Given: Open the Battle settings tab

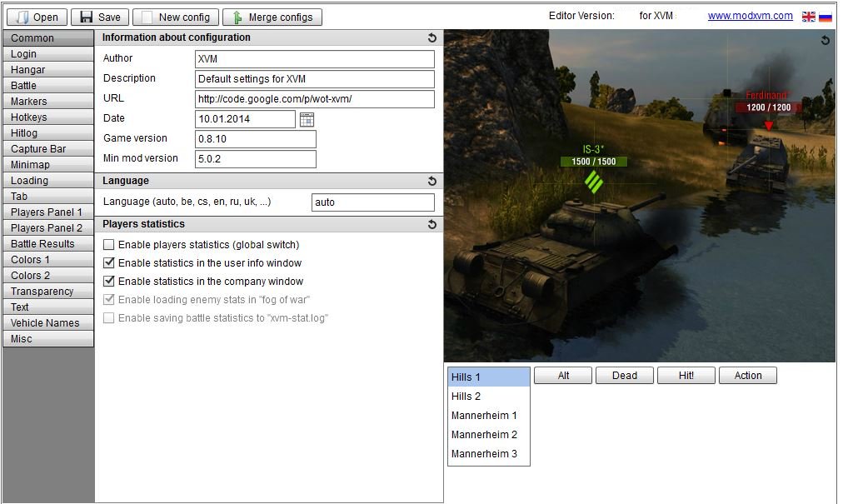Looking at the screenshot, I should (x=48, y=86).
